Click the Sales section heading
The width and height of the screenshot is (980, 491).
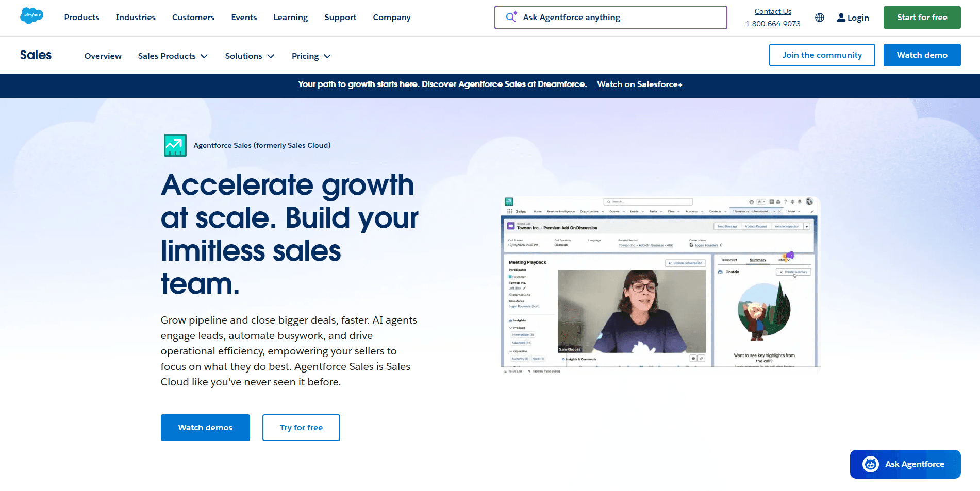tap(36, 55)
